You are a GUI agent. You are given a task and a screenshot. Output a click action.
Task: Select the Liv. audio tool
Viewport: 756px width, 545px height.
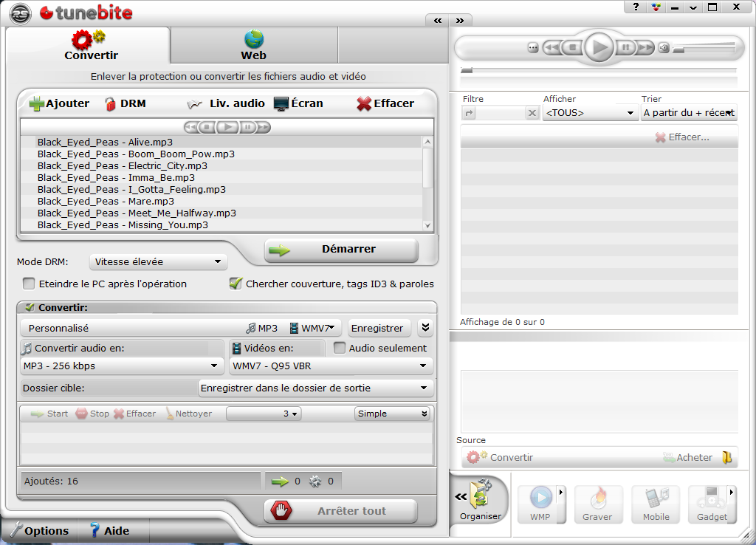(x=226, y=103)
